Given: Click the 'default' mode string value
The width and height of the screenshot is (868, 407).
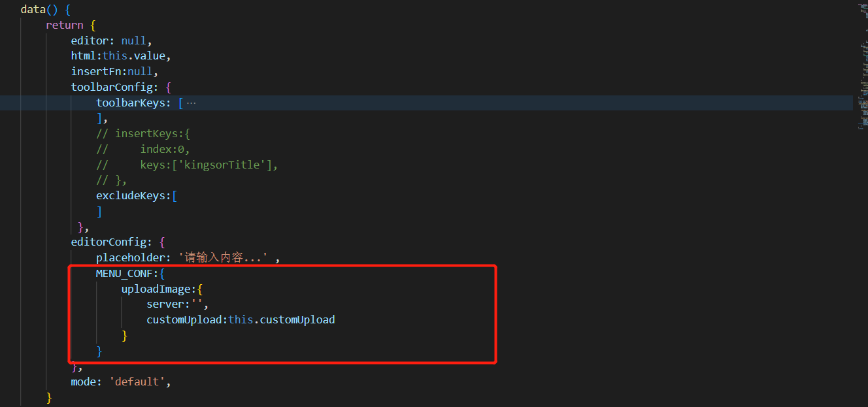Looking at the screenshot, I should (139, 382).
